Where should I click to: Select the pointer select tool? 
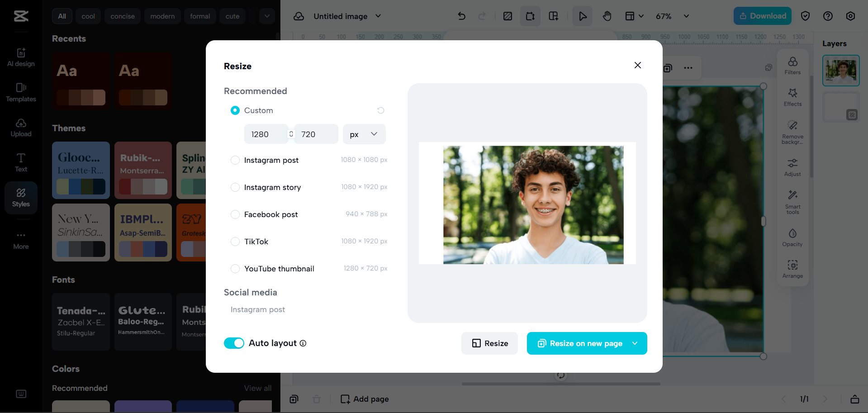(583, 16)
